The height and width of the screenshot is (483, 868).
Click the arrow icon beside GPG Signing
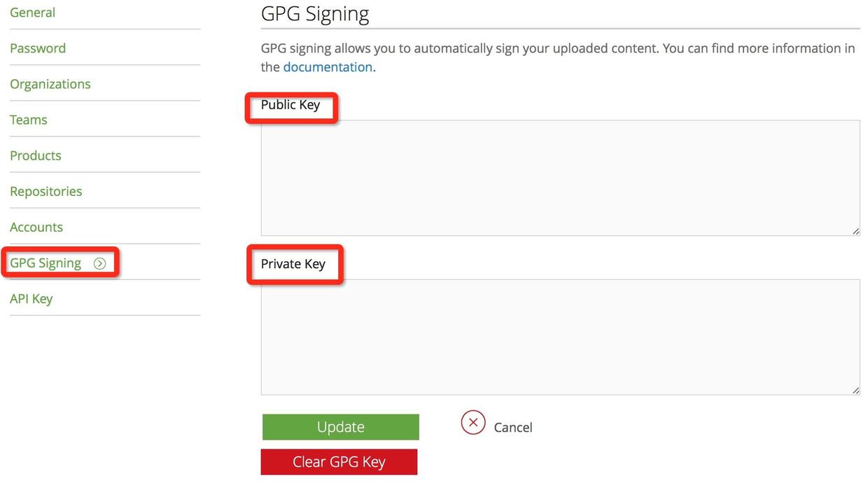100,264
